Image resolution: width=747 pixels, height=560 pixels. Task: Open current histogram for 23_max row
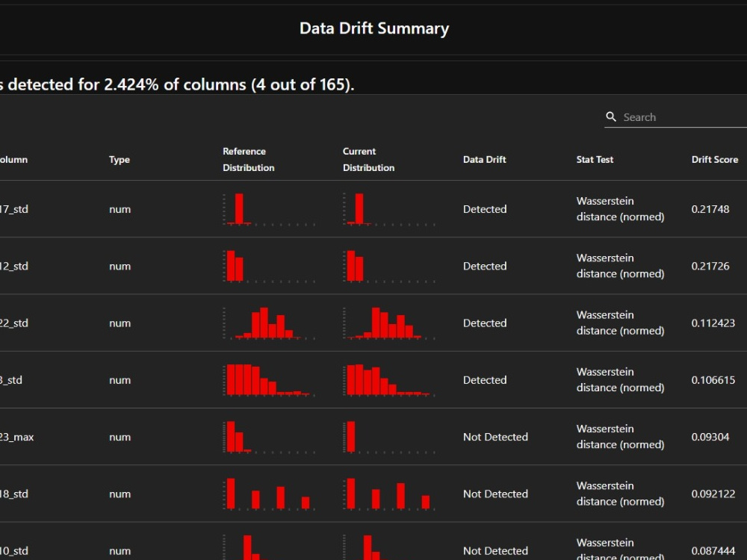(x=389, y=437)
